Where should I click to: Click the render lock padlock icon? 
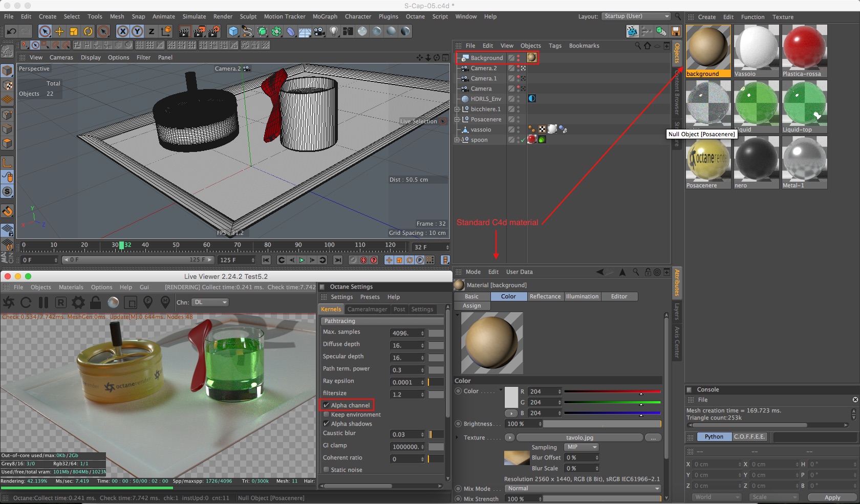click(x=95, y=302)
